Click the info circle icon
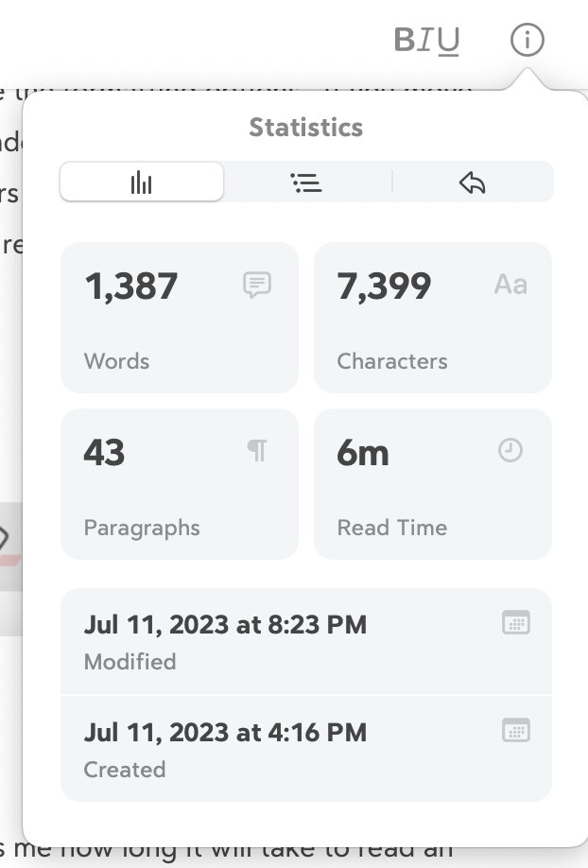588x868 pixels. [527, 40]
